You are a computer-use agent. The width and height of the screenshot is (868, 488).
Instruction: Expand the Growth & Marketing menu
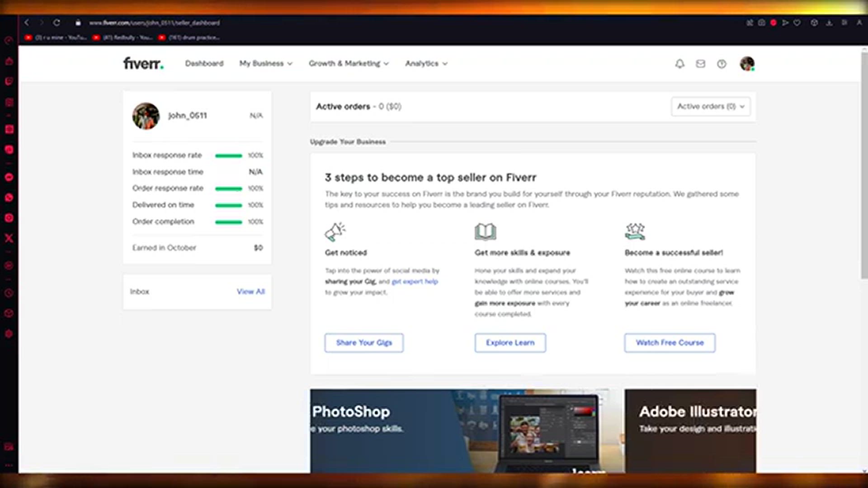point(349,64)
